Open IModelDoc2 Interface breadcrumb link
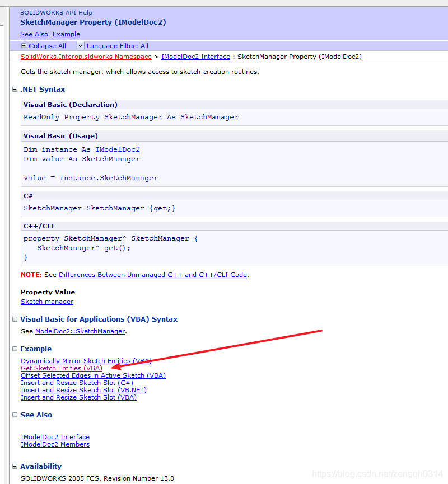This screenshot has width=448, height=484. (195, 57)
